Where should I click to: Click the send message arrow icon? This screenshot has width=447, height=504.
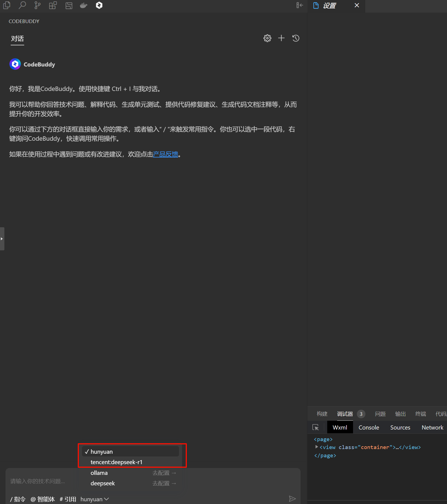point(292,499)
